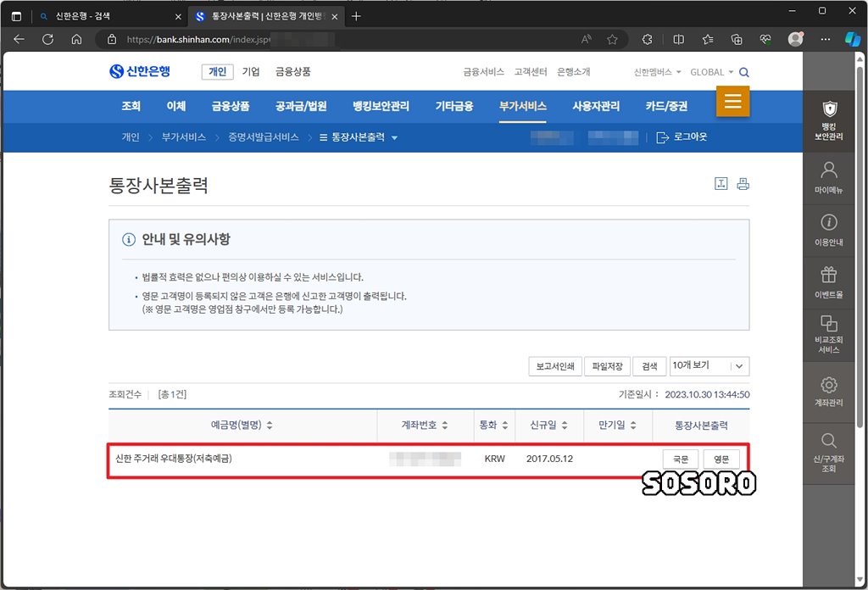
Task: Click the browser home icon
Action: click(76, 39)
